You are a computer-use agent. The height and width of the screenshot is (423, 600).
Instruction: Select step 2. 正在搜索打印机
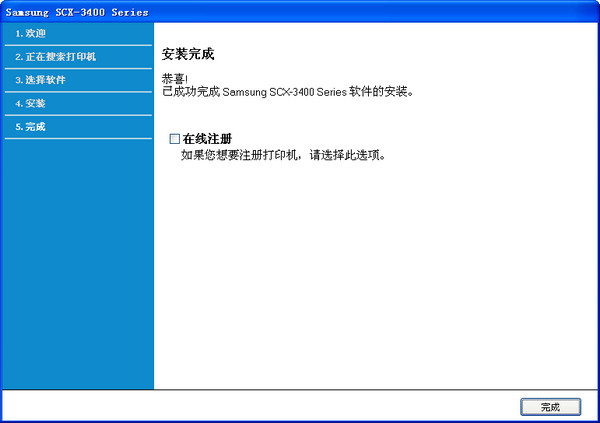[x=78, y=57]
